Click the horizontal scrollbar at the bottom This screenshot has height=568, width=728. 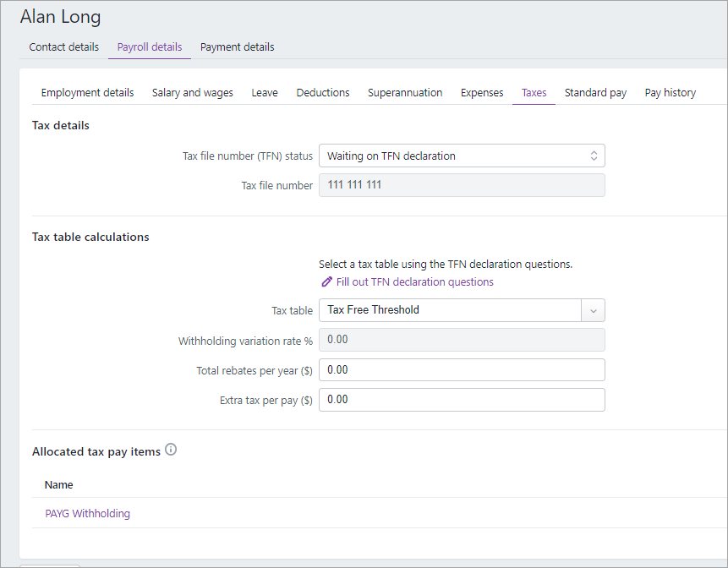[48, 565]
